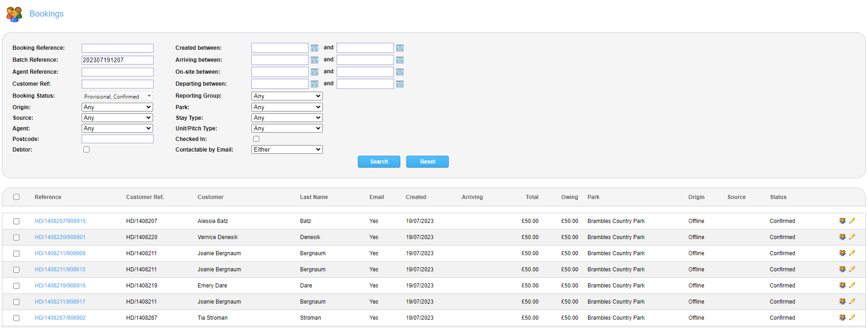Click pencil edit icon for Emery Dare booking
This screenshot has height=328, width=868.
(x=852, y=285)
